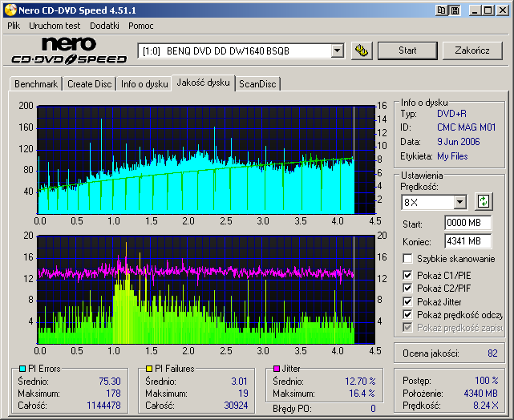514x420 pixels.
Task: Enable the Szybkie skanowanie checkbox
Action: click(x=407, y=258)
